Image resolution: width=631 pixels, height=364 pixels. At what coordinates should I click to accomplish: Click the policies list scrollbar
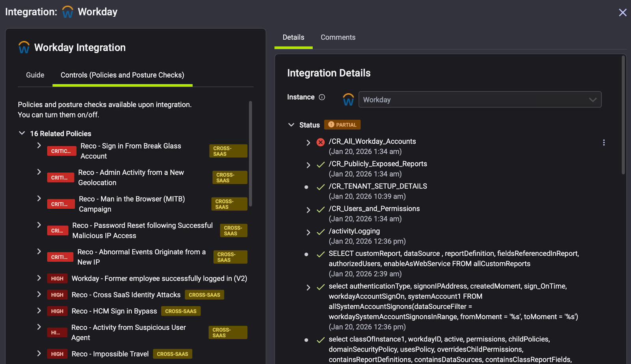(x=250, y=154)
